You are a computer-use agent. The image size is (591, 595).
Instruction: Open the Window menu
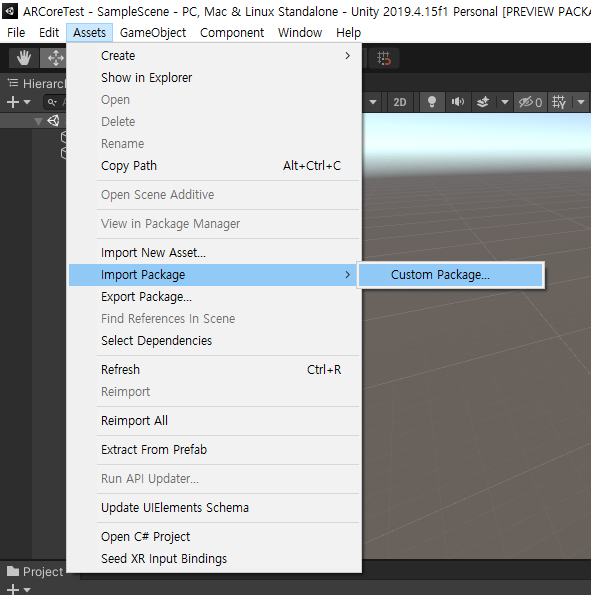point(300,33)
